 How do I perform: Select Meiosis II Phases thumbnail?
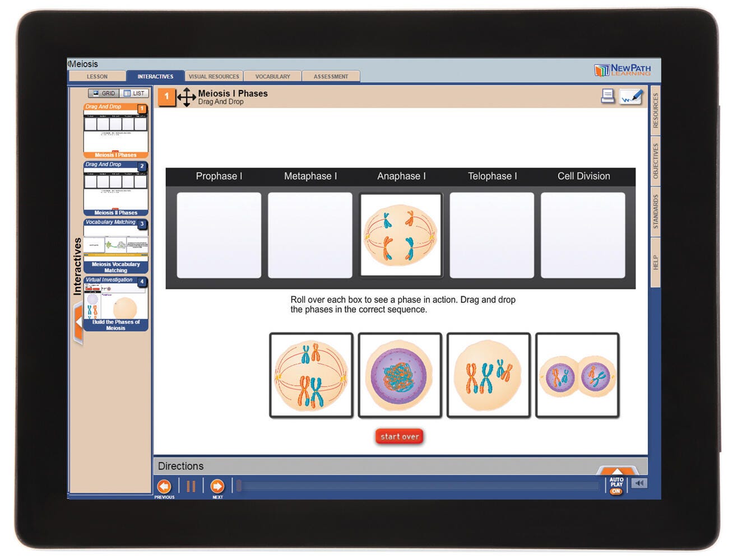coord(116,189)
